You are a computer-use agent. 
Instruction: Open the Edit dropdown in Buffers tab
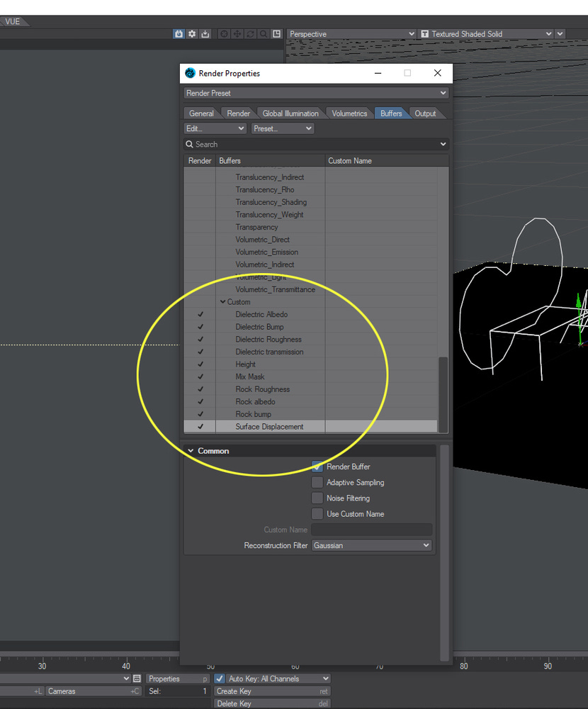pyautogui.click(x=215, y=128)
